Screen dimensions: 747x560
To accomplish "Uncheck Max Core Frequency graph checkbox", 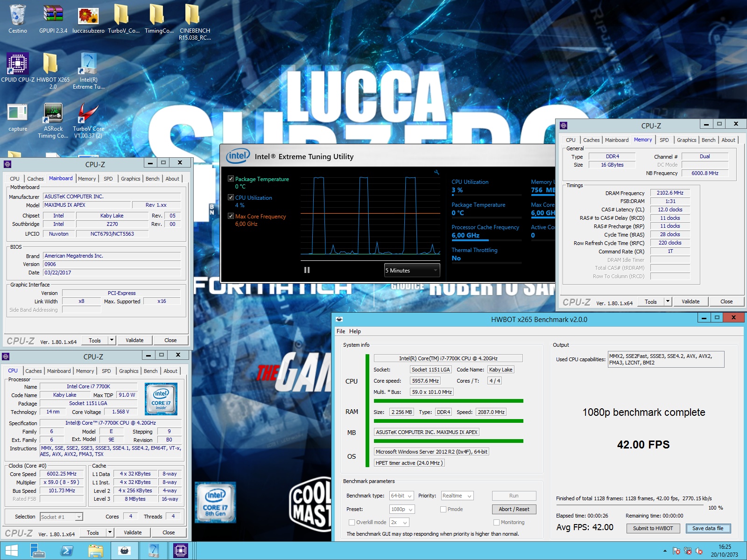I will 231,216.
